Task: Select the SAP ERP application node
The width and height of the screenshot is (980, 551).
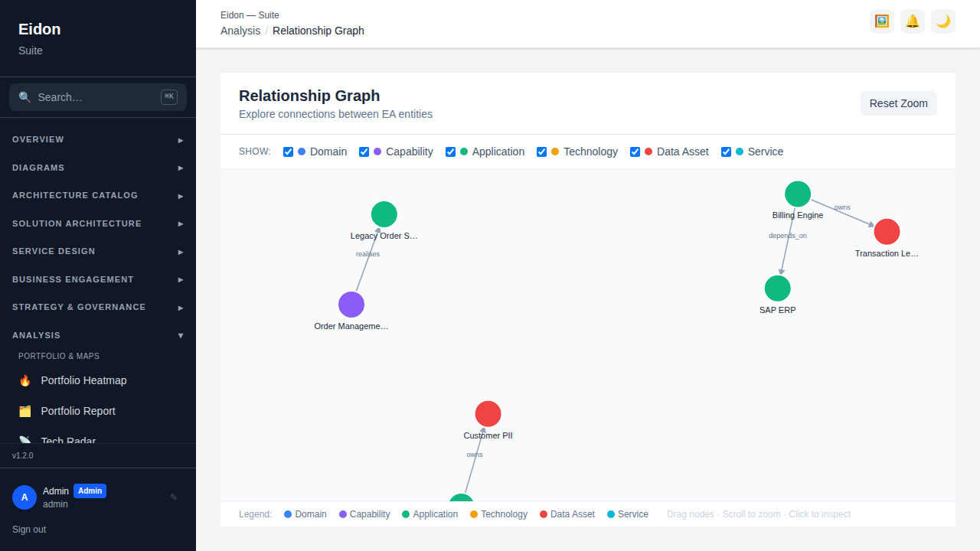Action: click(778, 289)
